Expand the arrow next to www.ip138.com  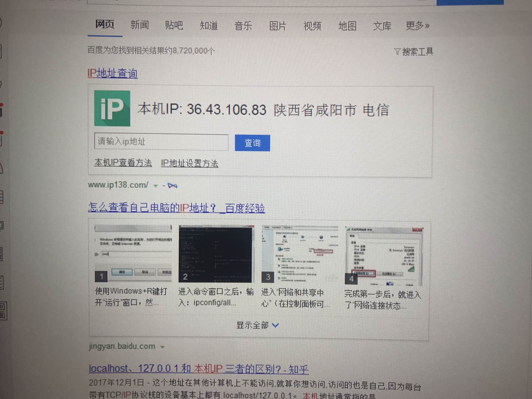coord(156,186)
